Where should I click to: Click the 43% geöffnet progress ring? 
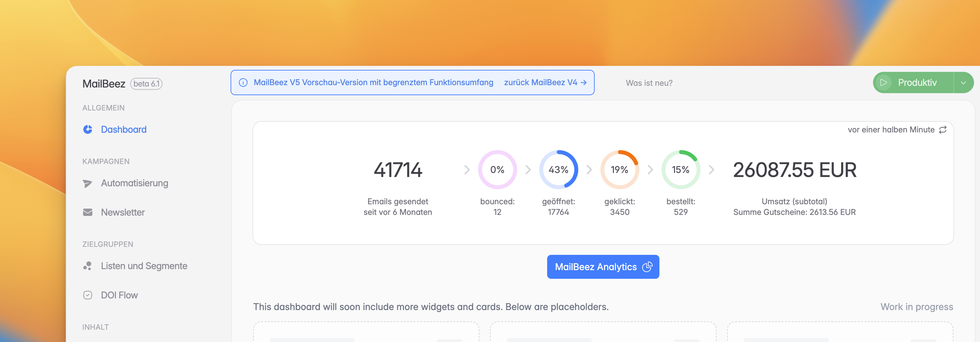[558, 169]
